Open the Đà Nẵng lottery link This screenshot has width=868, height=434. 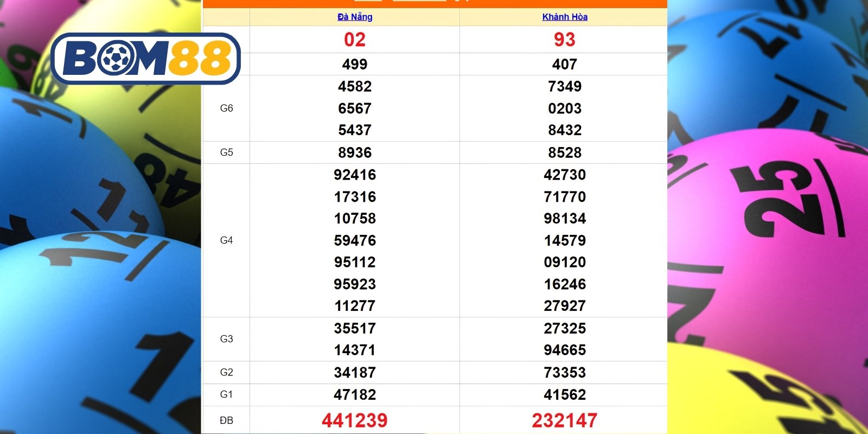355,17
